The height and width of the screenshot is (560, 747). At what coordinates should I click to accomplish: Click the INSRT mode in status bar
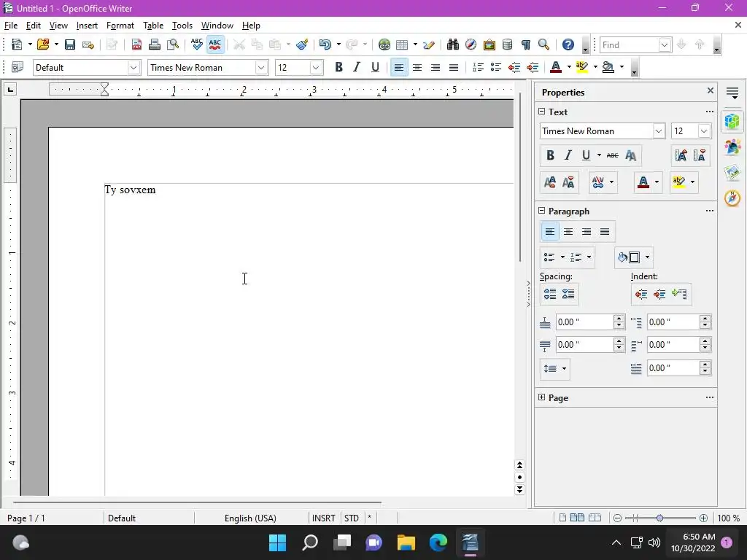tap(323, 518)
